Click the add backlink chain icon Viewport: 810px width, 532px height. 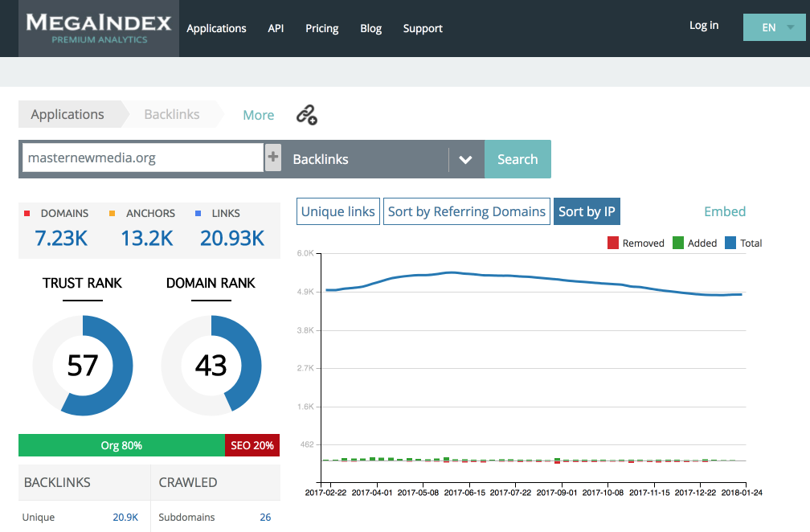pyautogui.click(x=306, y=115)
